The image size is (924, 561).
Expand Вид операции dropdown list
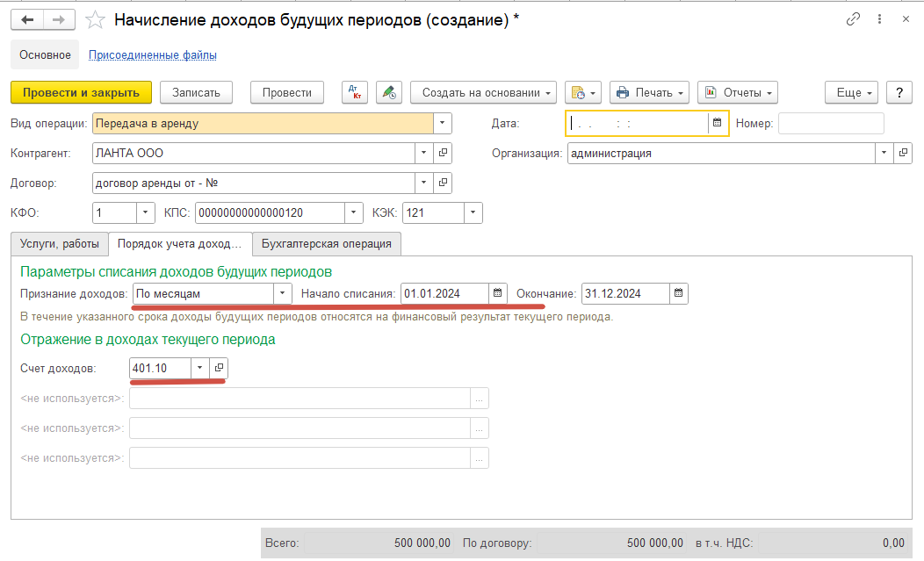pyautogui.click(x=443, y=123)
